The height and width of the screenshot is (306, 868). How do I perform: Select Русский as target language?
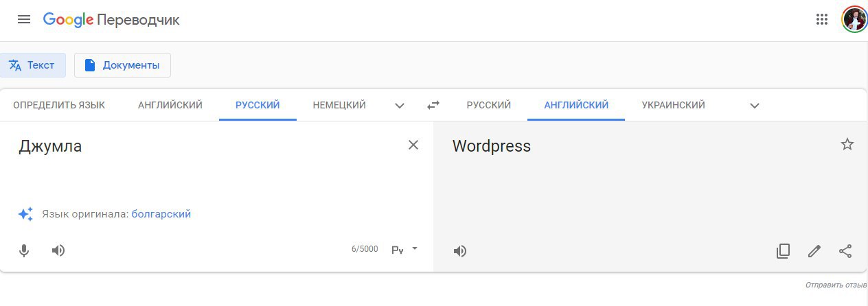click(x=489, y=105)
